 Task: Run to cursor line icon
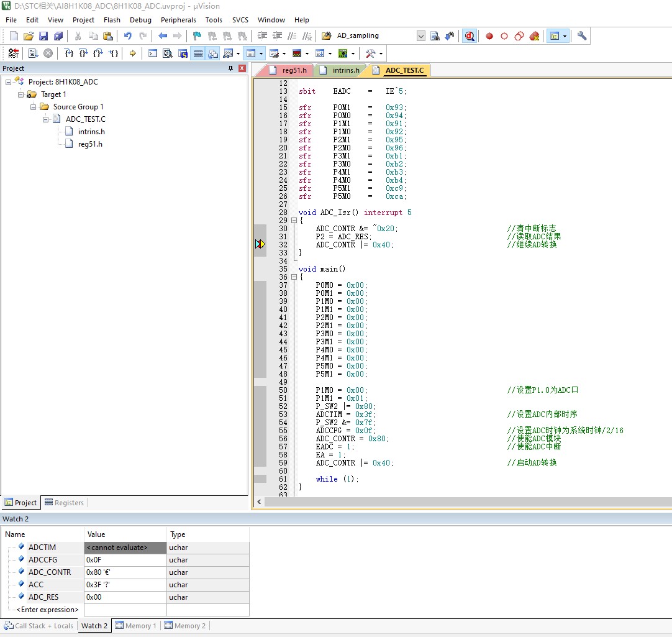point(113,53)
